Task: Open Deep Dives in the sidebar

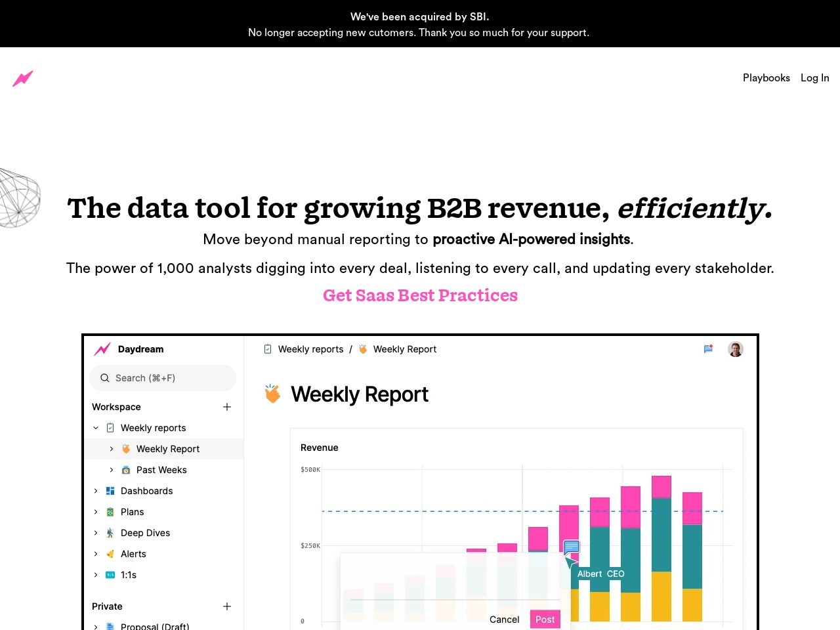Action: coord(146,533)
